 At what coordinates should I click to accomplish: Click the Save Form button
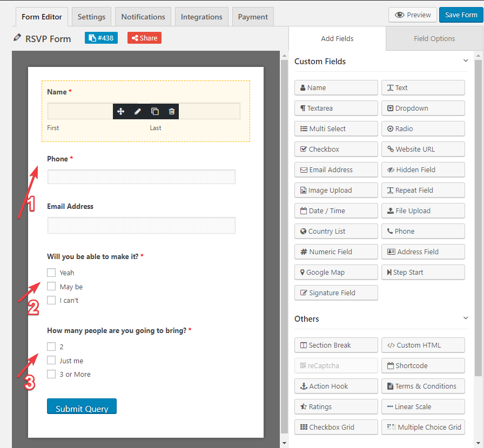click(461, 15)
